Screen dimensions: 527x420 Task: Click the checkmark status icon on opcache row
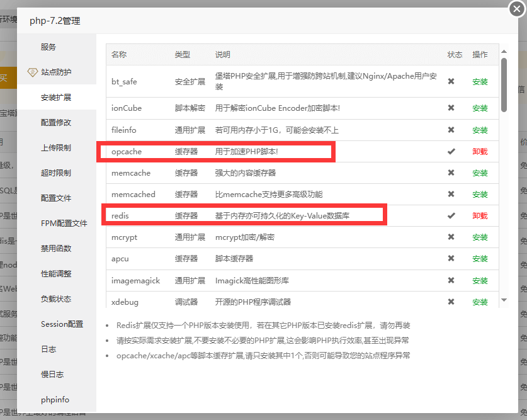pos(451,152)
